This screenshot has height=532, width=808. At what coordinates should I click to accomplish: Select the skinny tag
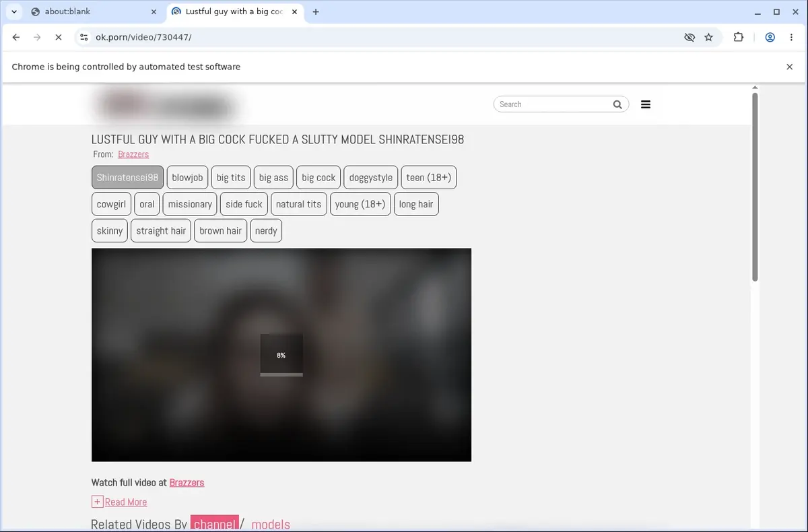click(110, 230)
